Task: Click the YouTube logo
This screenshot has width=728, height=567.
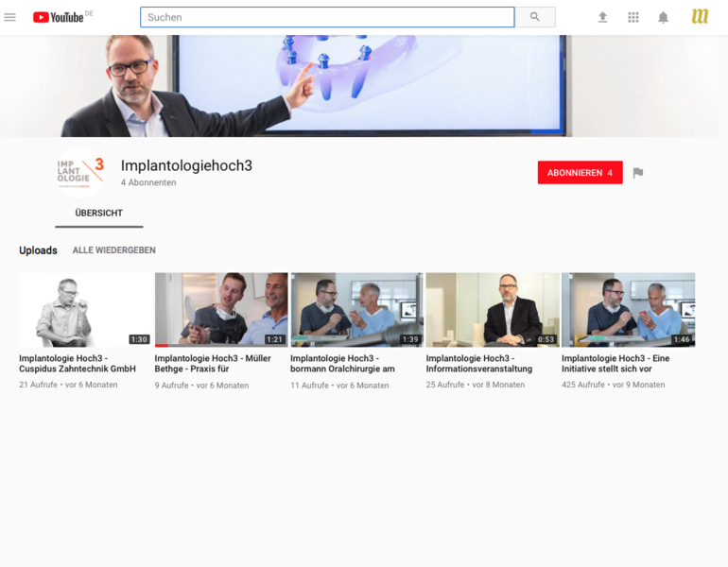Action: tap(59, 17)
